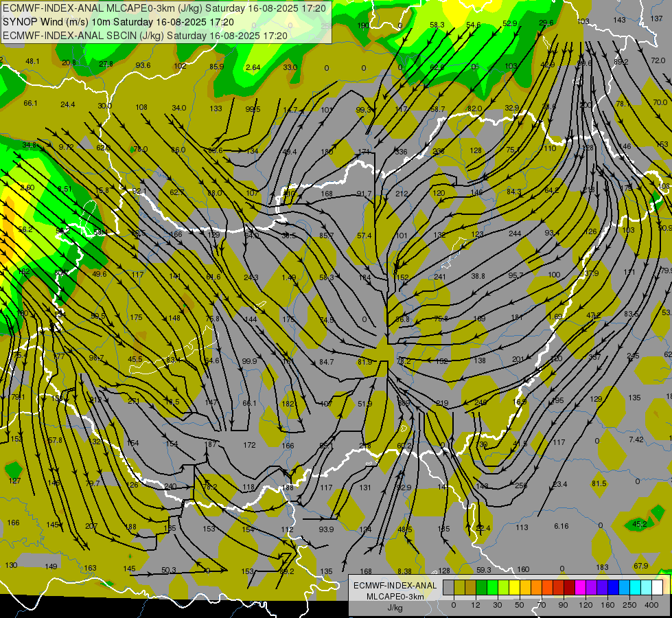
Task: Click map value 2.64
Action: (x=253, y=67)
